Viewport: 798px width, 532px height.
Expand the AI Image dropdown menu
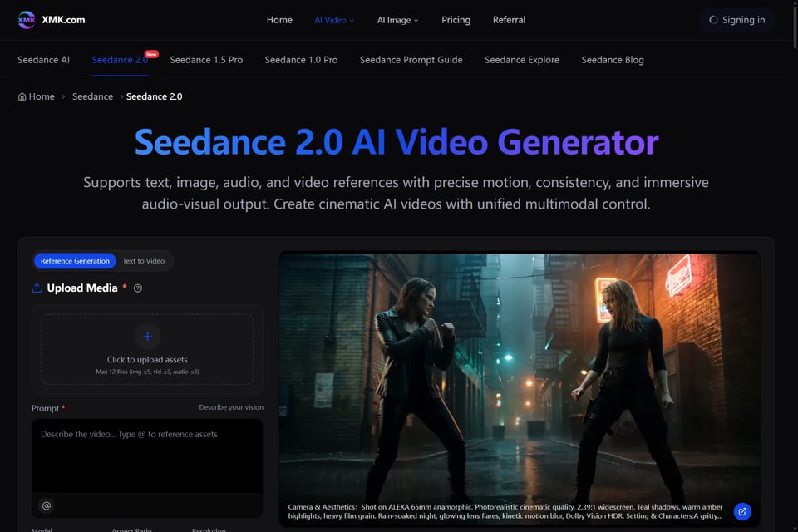point(397,20)
